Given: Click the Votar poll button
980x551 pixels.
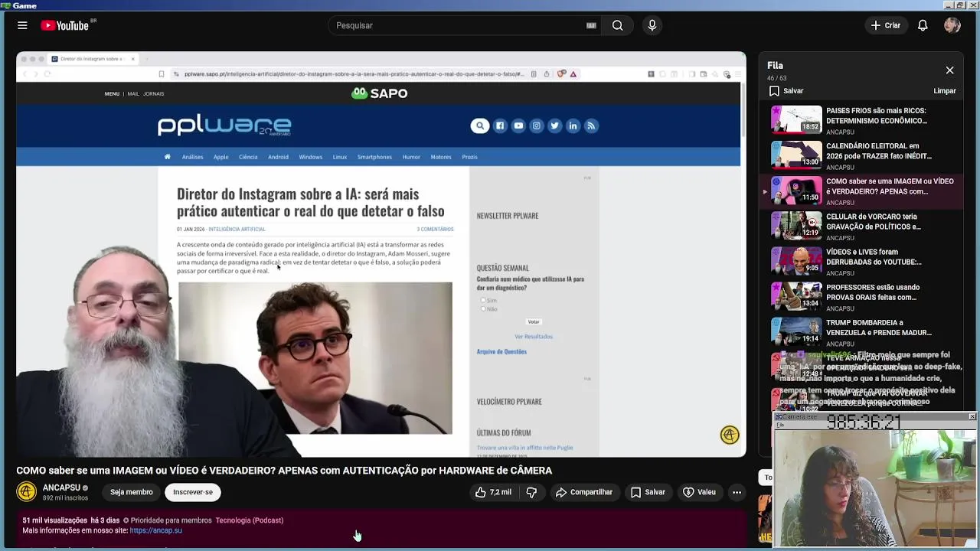Looking at the screenshot, I should pyautogui.click(x=534, y=321).
